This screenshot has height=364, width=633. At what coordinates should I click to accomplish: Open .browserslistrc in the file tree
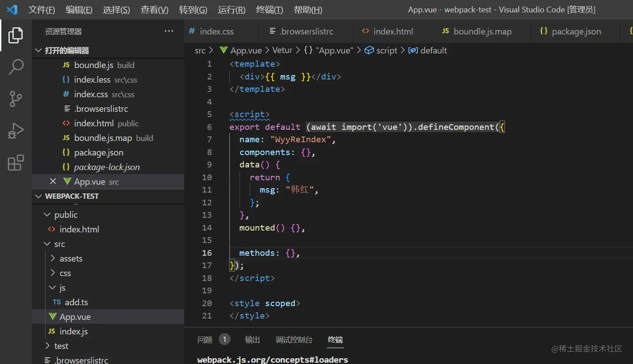tap(81, 360)
